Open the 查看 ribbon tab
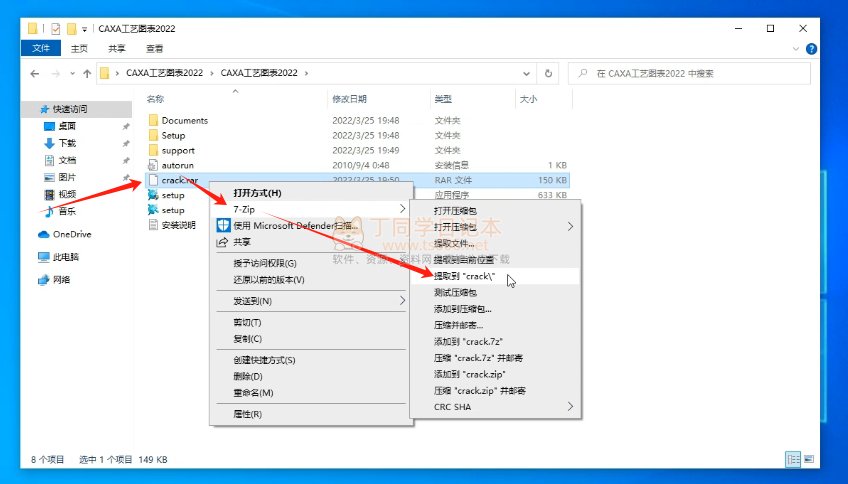 (x=155, y=48)
